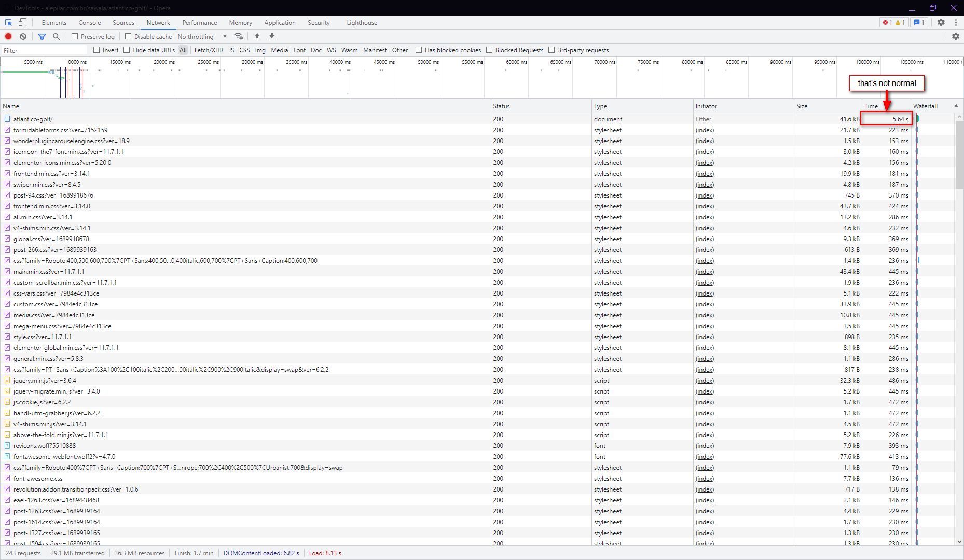Open network conditions wifi icon
This screenshot has height=560, width=964.
click(x=239, y=36)
